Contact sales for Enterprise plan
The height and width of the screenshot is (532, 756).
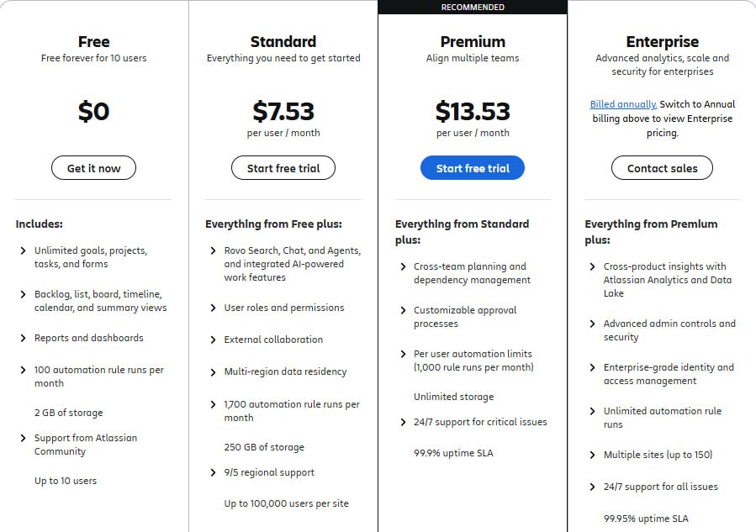pyautogui.click(x=662, y=168)
